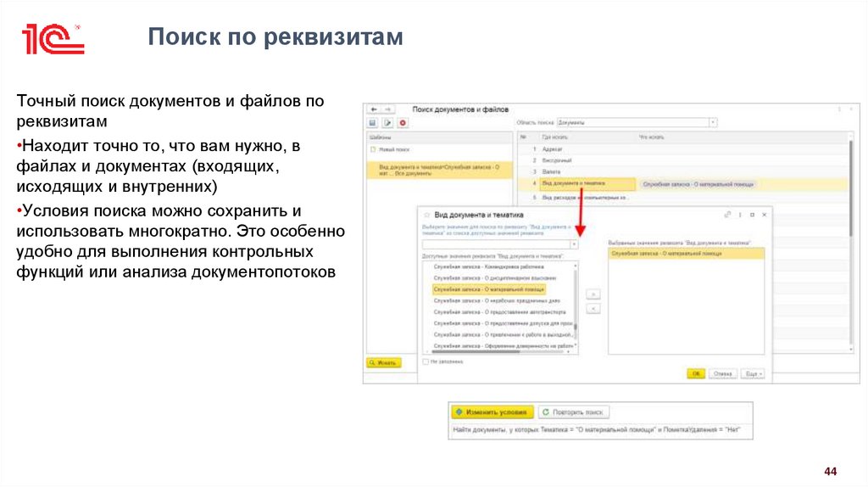Click the forward arrow next to back arrow
Image resolution: width=868 pixels, height=487 pixels.
pyautogui.click(x=387, y=109)
